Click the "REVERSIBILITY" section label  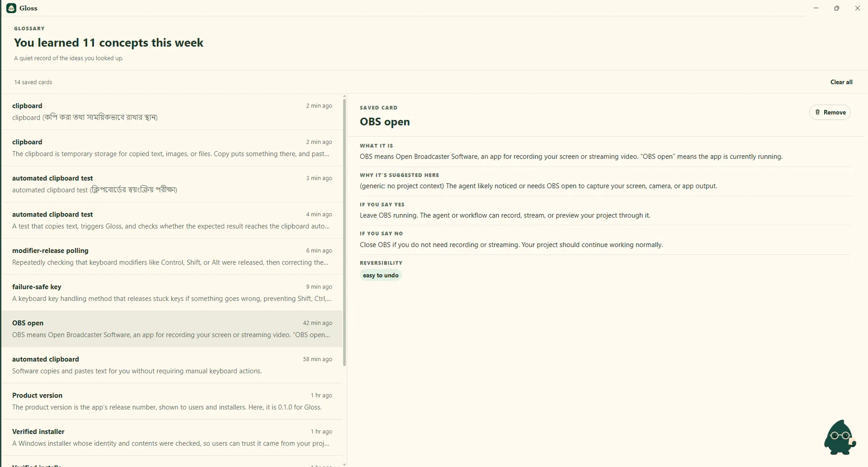(x=381, y=263)
